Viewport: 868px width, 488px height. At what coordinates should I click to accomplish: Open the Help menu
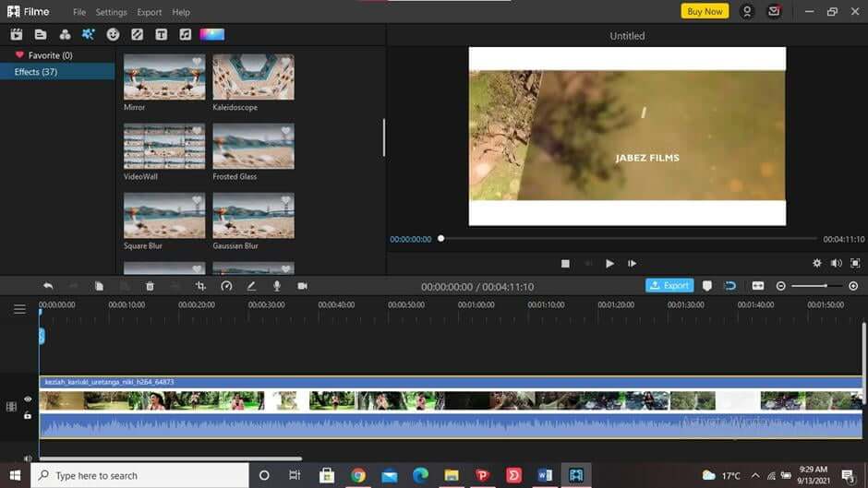pyautogui.click(x=181, y=12)
